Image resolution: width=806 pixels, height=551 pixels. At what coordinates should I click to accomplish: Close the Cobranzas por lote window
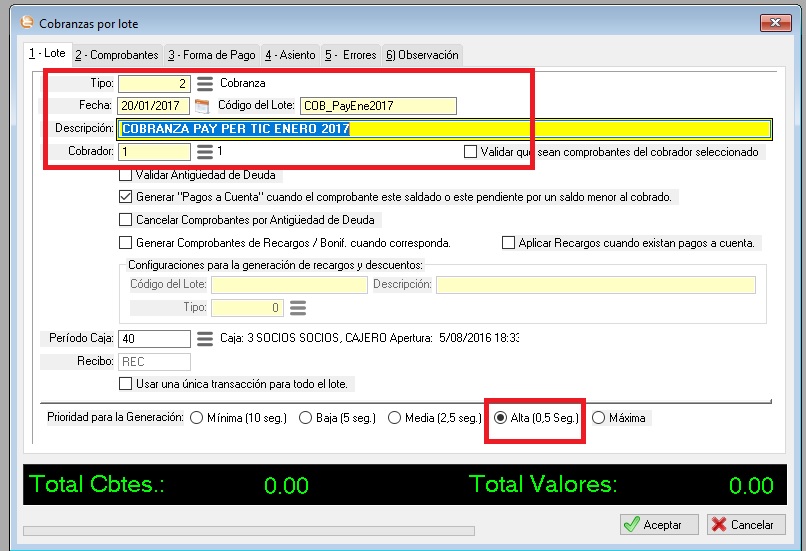(773, 20)
